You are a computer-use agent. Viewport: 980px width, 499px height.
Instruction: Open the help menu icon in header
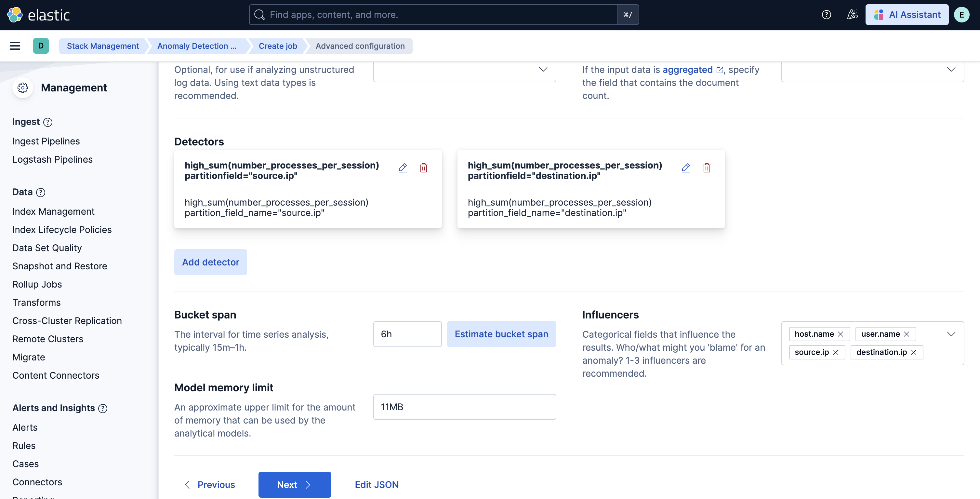point(826,15)
